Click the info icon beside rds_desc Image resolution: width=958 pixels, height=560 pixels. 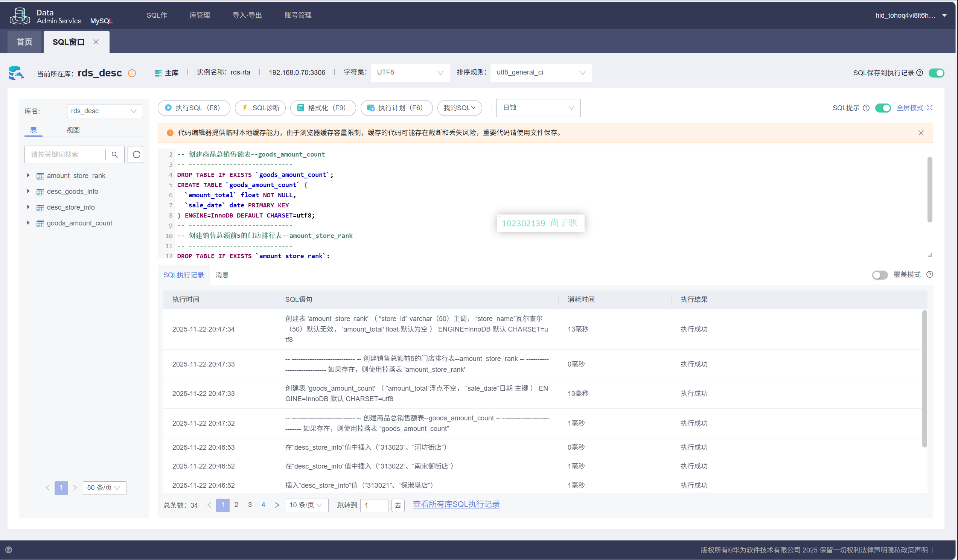131,73
